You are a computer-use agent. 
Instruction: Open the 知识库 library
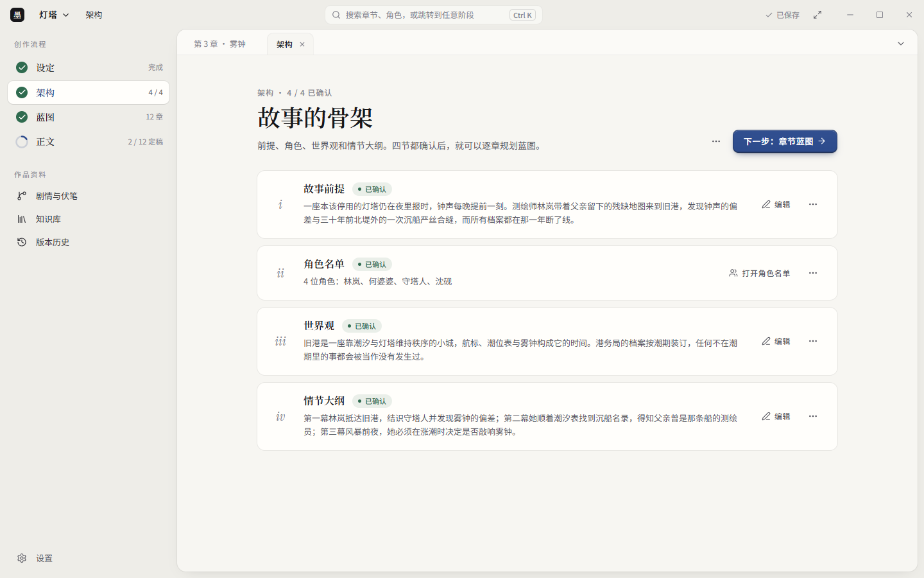[89, 219]
